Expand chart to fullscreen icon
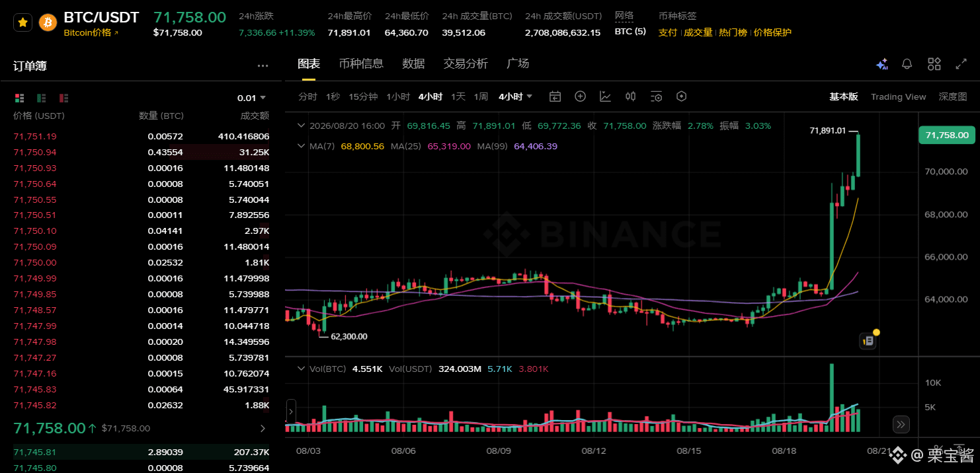This screenshot has width=980, height=473. (x=961, y=64)
